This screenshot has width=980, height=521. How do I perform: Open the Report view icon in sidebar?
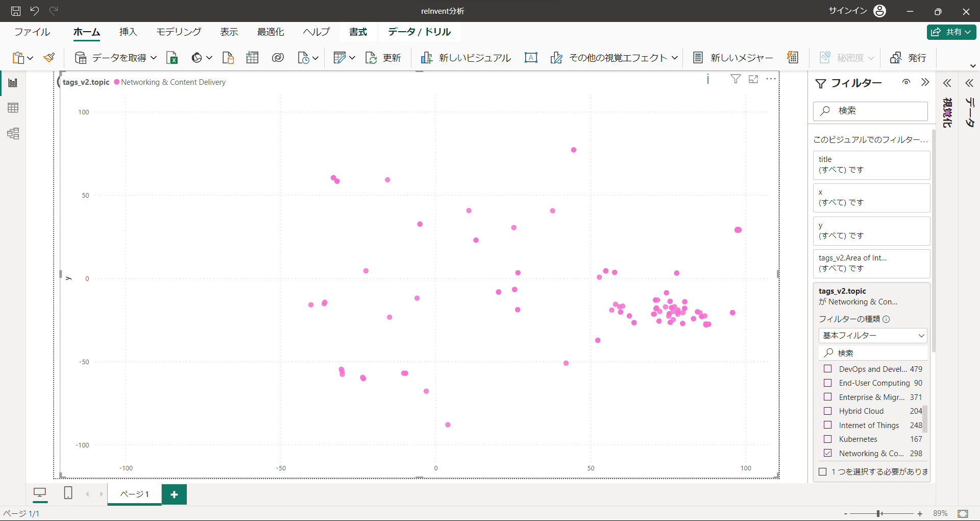pyautogui.click(x=13, y=83)
